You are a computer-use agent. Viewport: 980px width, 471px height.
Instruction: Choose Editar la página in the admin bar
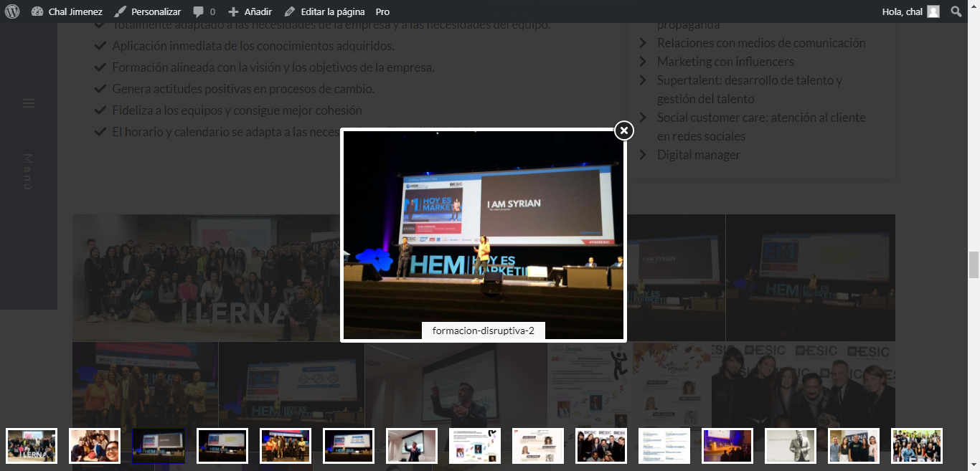pyautogui.click(x=324, y=11)
